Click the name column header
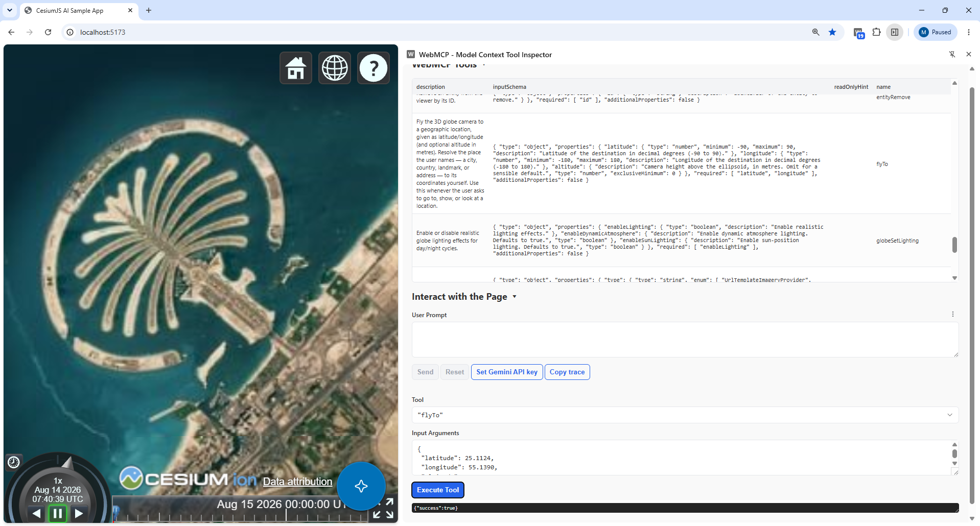The width and height of the screenshot is (980, 526). tap(883, 87)
